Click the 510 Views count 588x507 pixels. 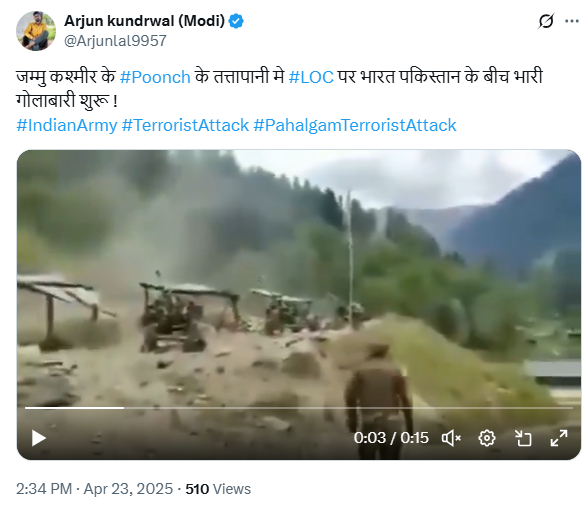click(x=218, y=489)
